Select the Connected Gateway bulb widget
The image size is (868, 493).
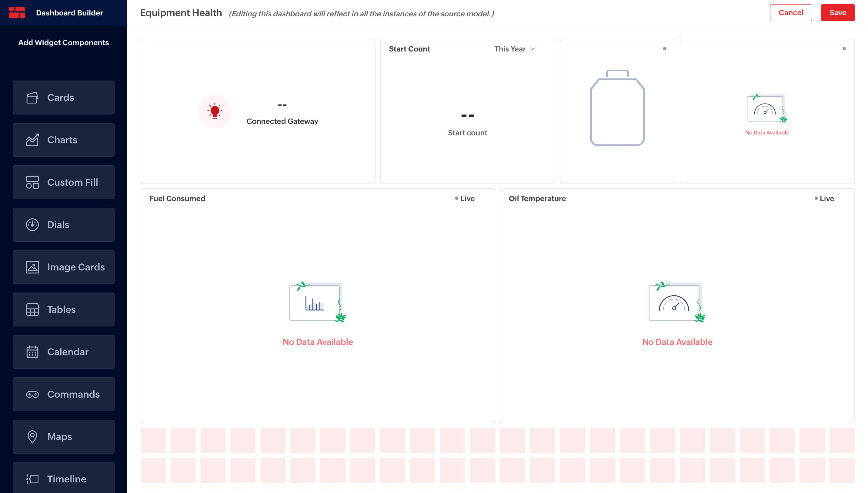(215, 111)
